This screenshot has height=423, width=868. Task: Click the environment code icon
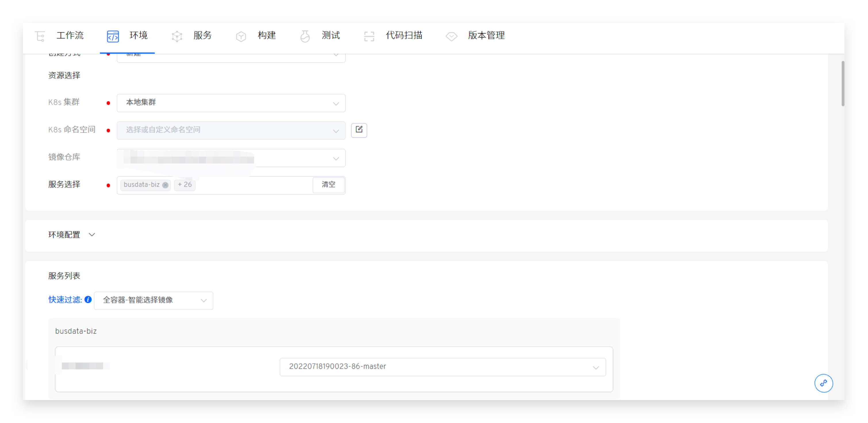pyautogui.click(x=113, y=36)
